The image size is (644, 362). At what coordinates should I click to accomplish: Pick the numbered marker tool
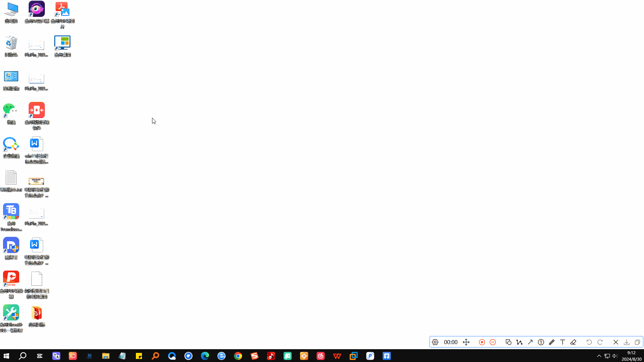[x=541, y=342]
